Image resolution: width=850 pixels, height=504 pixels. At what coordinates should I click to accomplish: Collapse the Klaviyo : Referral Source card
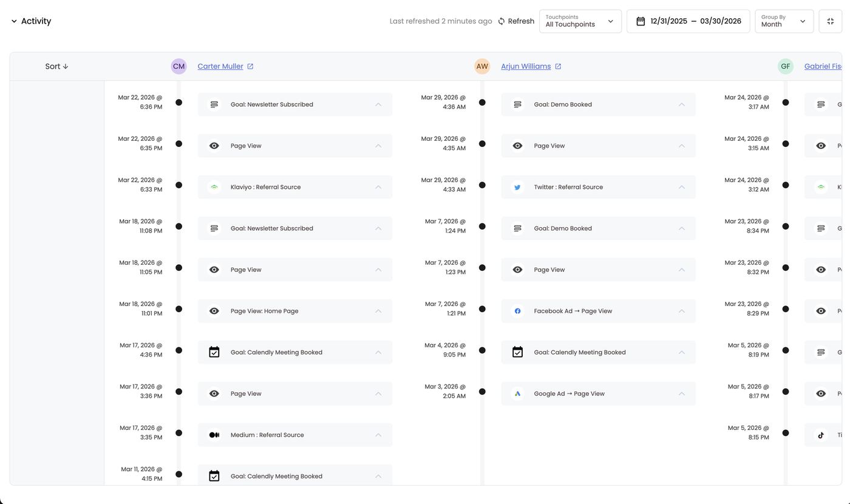[378, 187]
